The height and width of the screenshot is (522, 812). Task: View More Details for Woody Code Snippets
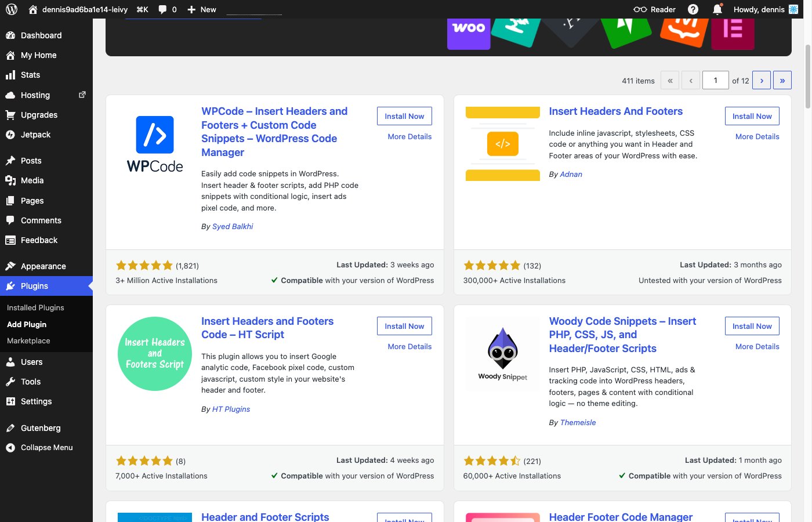pos(757,347)
